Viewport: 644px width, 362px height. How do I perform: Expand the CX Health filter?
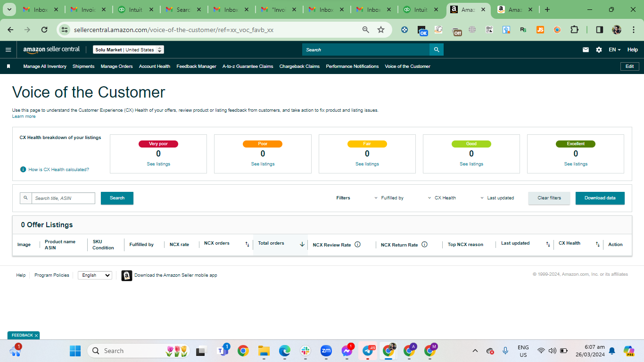(442, 198)
